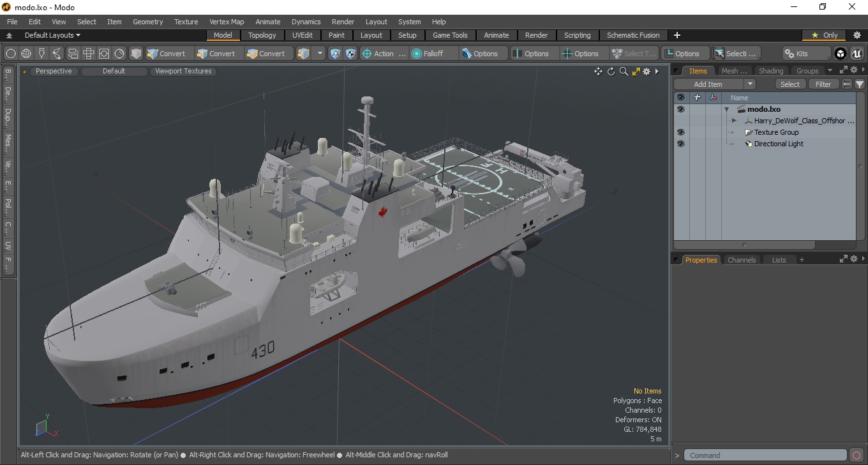Open the Default Layouts dropdown
Image resolution: width=868 pixels, height=465 pixels.
[x=52, y=35]
